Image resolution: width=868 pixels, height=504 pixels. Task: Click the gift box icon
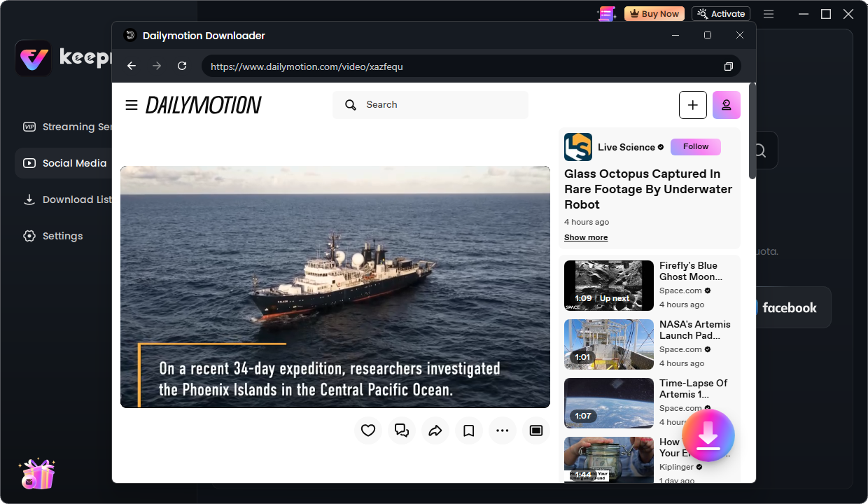(37, 473)
